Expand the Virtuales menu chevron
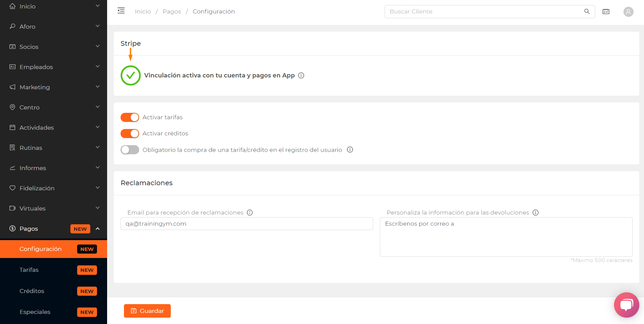This screenshot has height=324, width=644. (x=98, y=208)
